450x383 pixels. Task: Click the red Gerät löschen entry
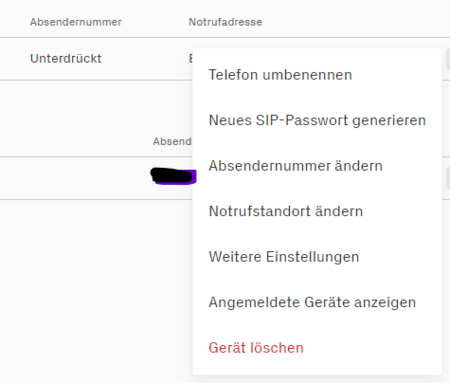256,348
